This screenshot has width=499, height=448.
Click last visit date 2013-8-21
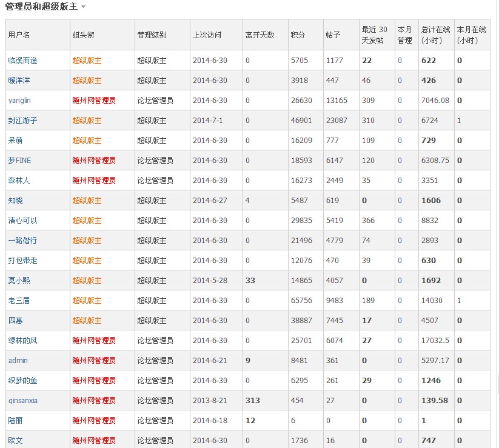pos(210,401)
